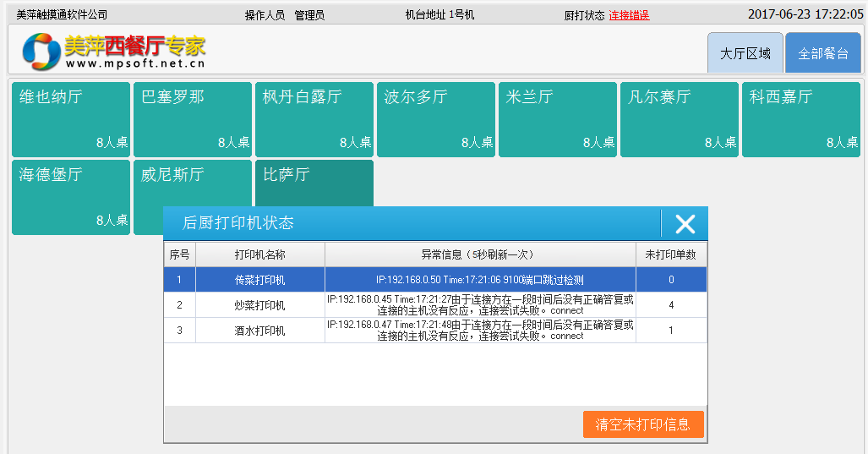The width and height of the screenshot is (868, 454).
Task: Click the 美萍西餐厅专家 logo icon
Action: point(41,52)
